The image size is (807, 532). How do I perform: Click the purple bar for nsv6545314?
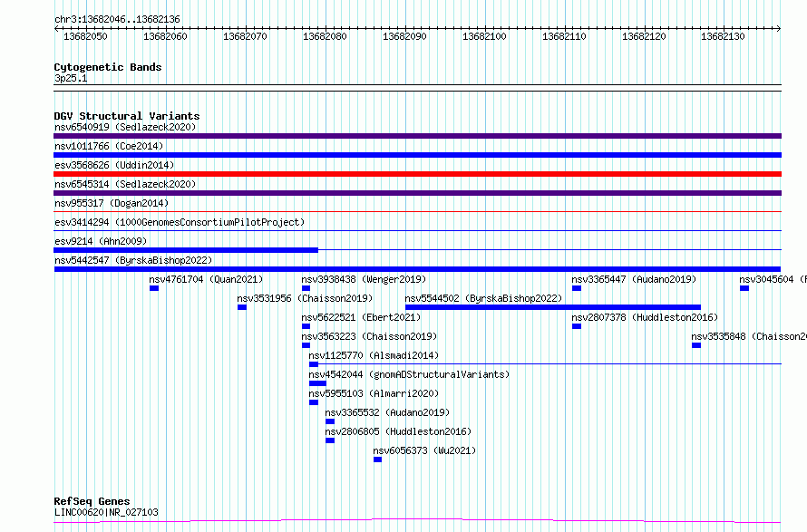pyautogui.click(x=417, y=193)
